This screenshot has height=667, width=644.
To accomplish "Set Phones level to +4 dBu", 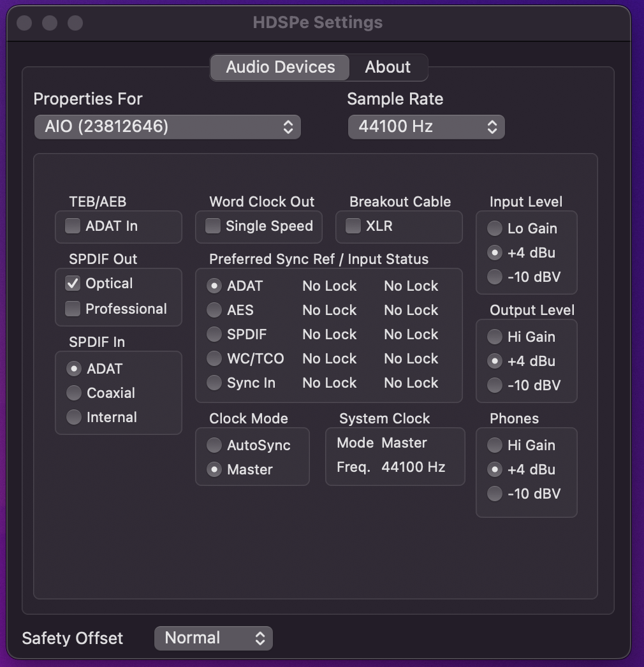I will point(495,469).
